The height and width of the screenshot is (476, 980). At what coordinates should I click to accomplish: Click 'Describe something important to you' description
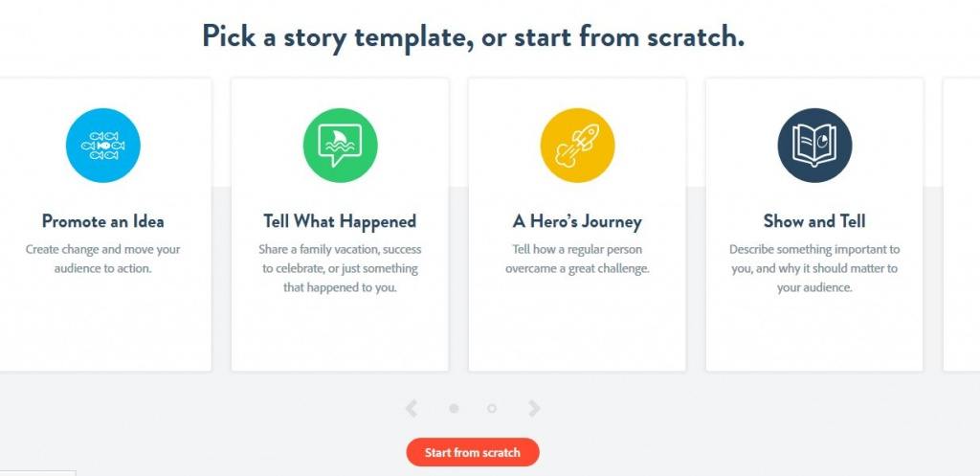pos(814,268)
